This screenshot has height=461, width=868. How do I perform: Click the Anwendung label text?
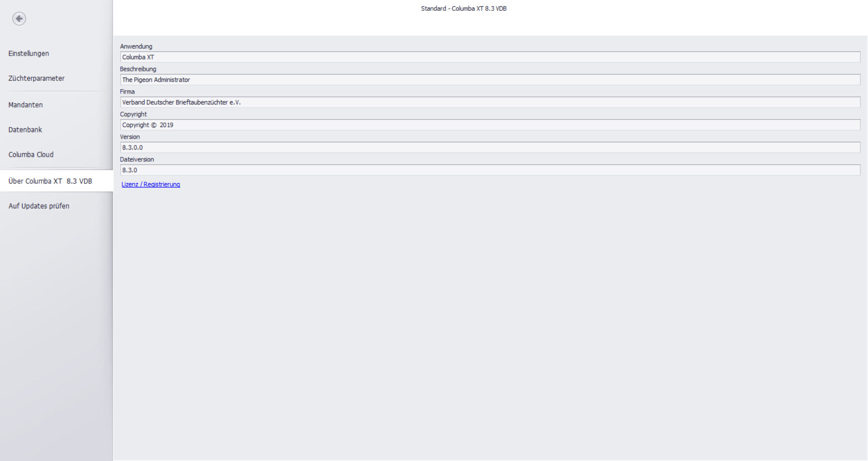(136, 47)
